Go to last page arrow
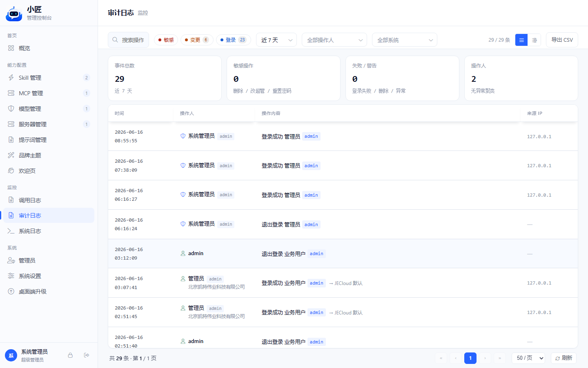This screenshot has width=588, height=368. (500, 358)
